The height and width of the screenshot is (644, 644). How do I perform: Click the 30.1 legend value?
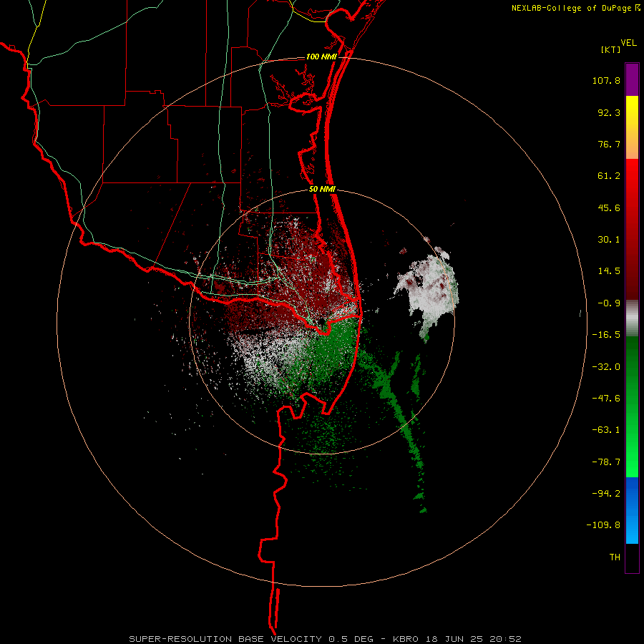pyautogui.click(x=609, y=240)
